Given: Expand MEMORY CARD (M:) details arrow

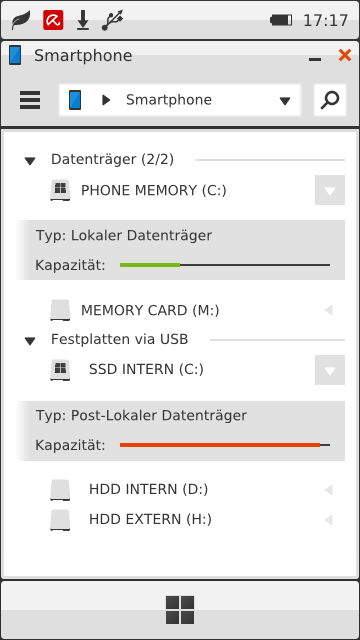Looking at the screenshot, I should point(329,311).
